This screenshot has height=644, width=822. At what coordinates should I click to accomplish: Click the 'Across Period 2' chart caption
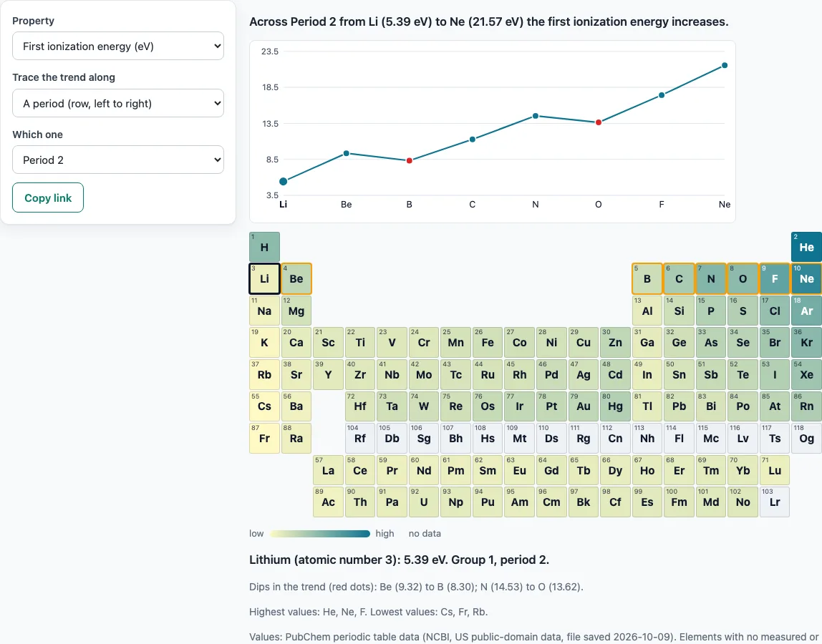[x=488, y=21]
